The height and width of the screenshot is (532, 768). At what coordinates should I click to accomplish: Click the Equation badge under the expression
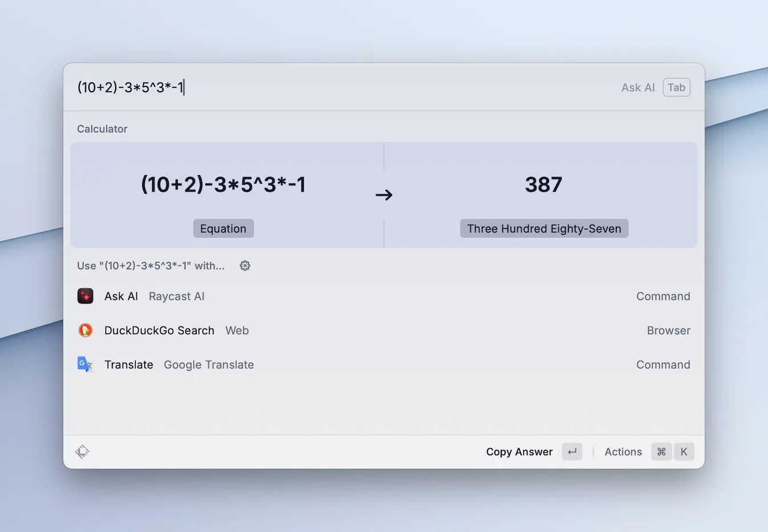pos(223,228)
